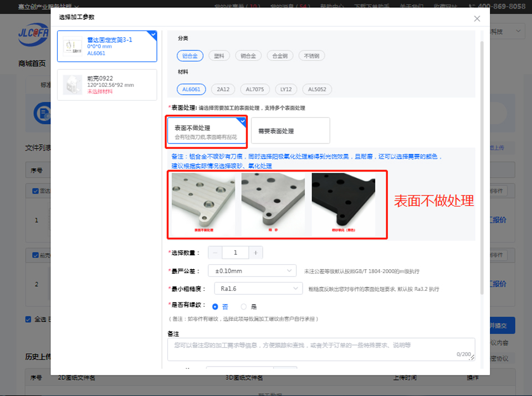Image resolution: width=532 pixels, height=396 pixels.
Task: Go to 商城首页 in the background page
Action: (32, 63)
